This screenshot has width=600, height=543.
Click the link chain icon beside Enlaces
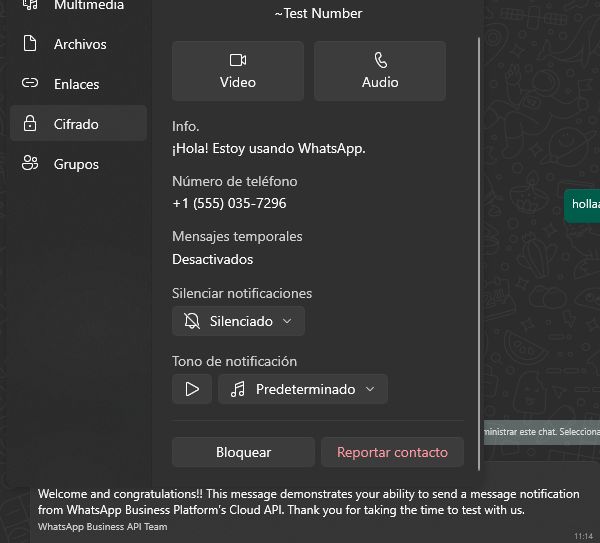[x=30, y=83]
